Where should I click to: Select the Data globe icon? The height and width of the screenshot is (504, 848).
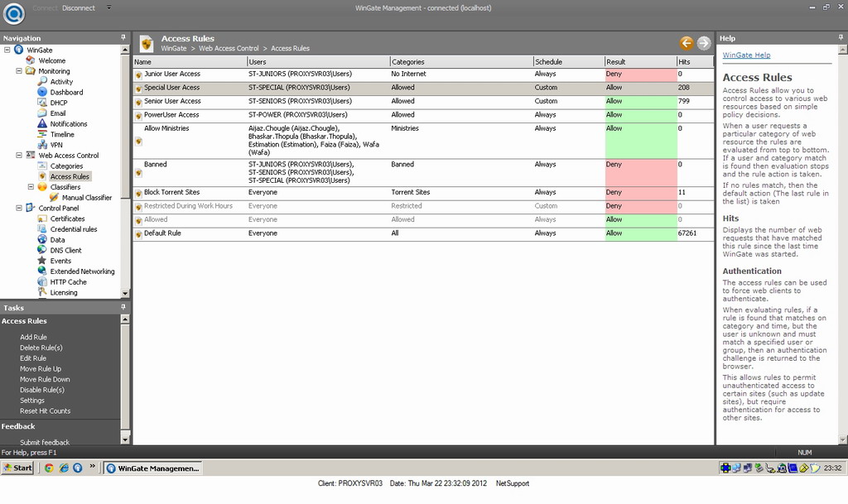coord(42,239)
